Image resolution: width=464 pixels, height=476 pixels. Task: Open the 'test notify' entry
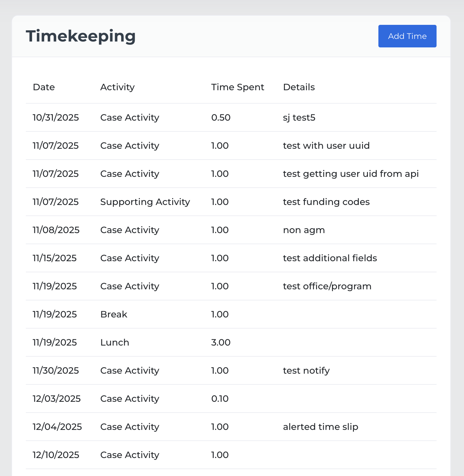(x=231, y=371)
